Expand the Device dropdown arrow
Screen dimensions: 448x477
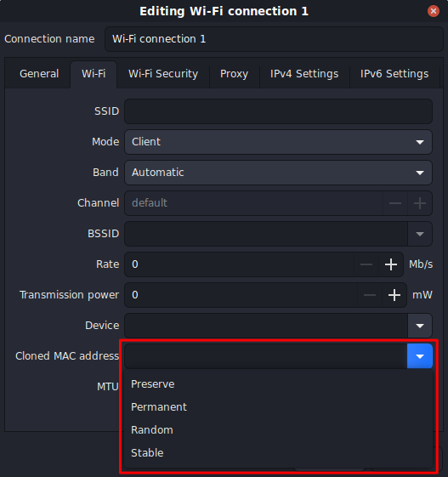[420, 326]
